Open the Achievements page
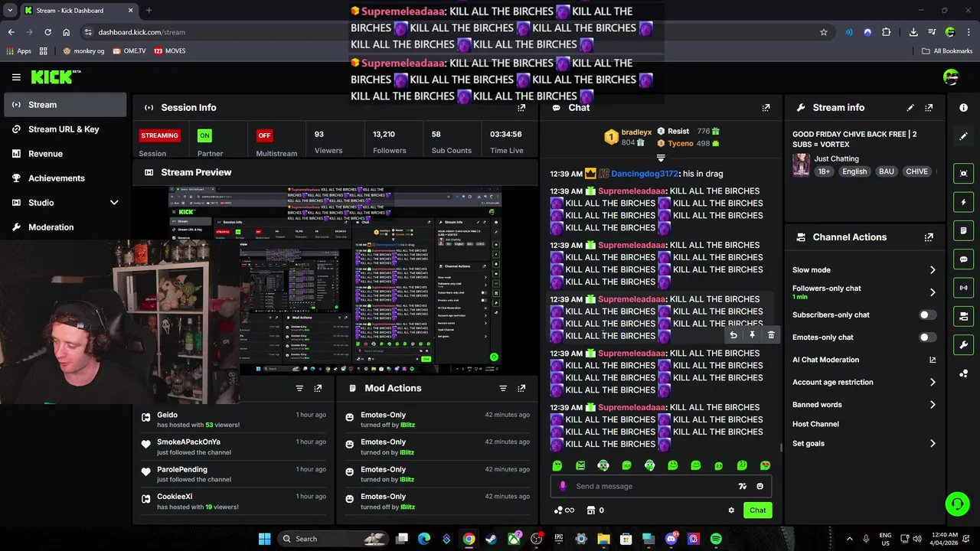The image size is (980, 551). pyautogui.click(x=66, y=178)
